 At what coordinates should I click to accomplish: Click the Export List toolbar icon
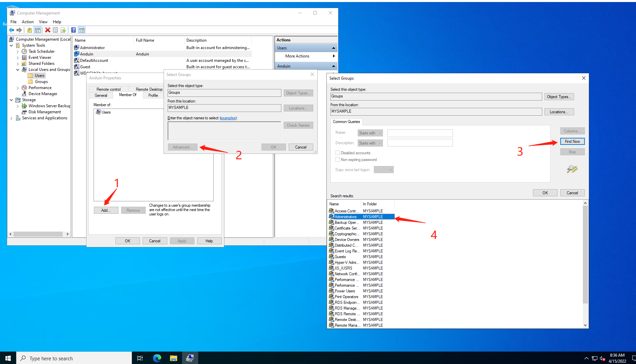coord(63,30)
